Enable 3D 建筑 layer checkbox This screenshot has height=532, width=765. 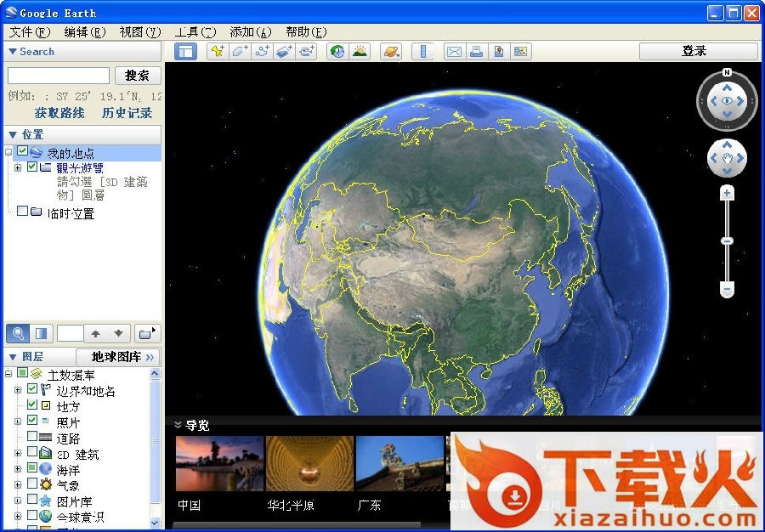pyautogui.click(x=32, y=451)
